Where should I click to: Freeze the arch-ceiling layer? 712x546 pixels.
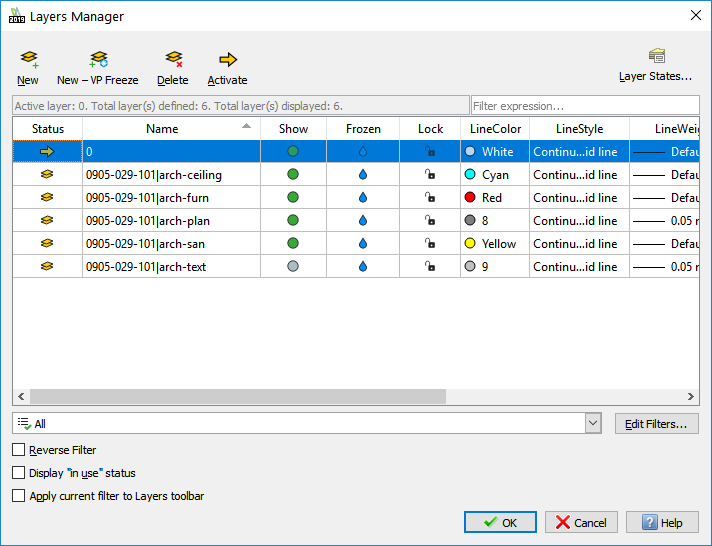[363, 174]
